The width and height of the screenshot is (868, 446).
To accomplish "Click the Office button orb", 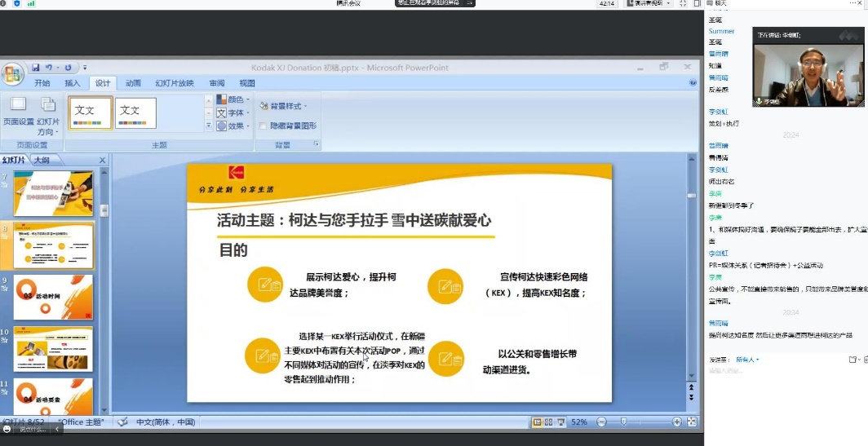I will (x=12, y=74).
